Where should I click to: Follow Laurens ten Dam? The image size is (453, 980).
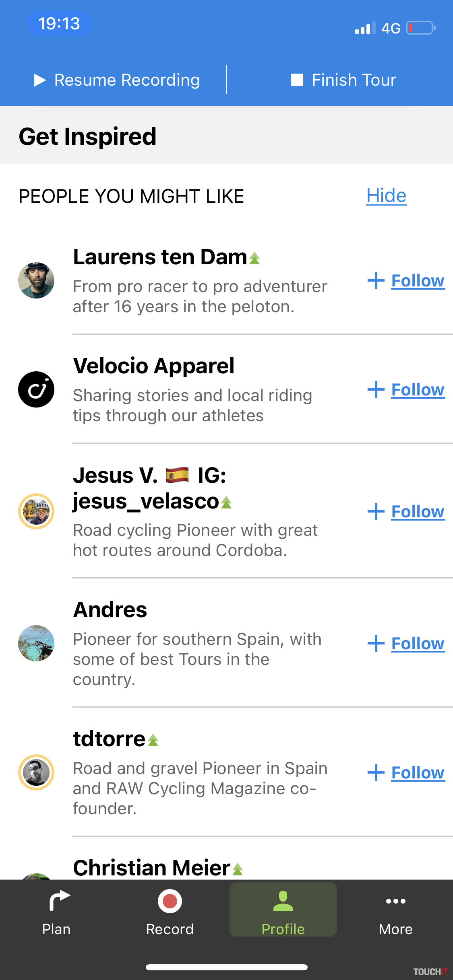pyautogui.click(x=417, y=281)
